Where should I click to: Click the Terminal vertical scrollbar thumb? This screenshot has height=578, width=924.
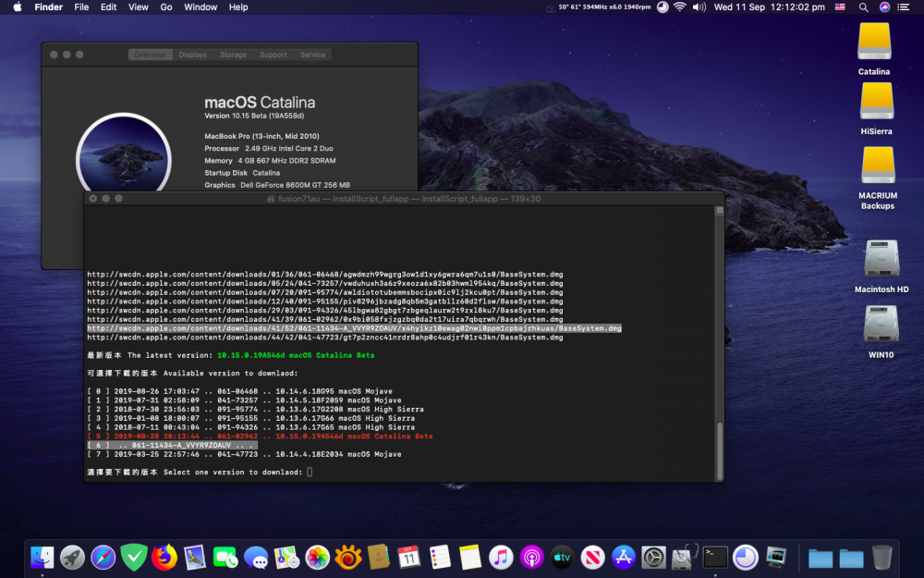point(719,450)
